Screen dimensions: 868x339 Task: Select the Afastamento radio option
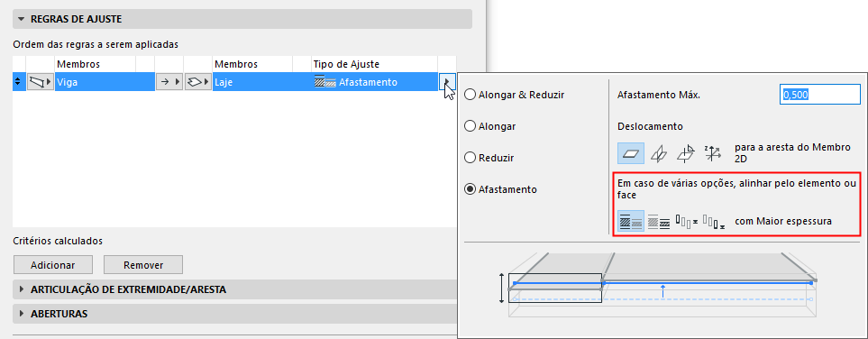tap(501, 189)
